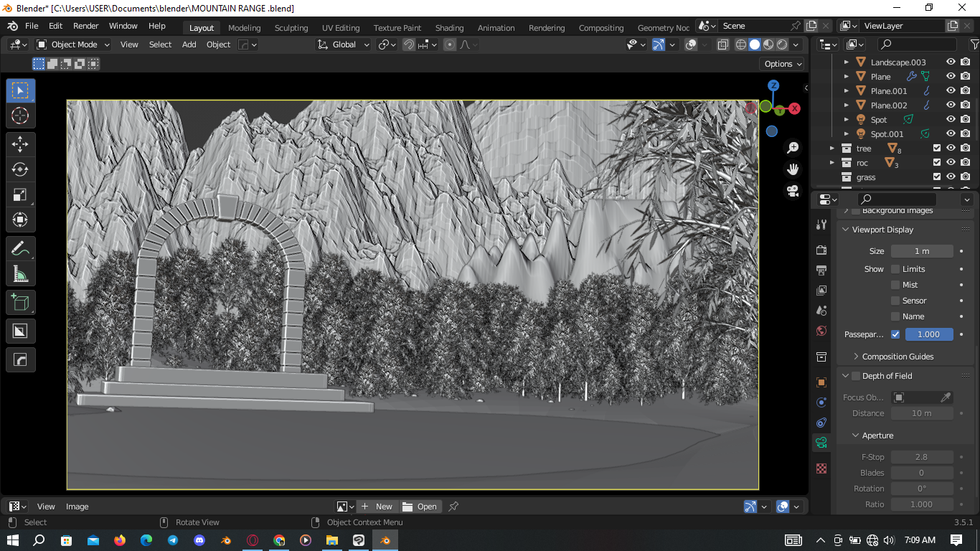Viewport: 980px width, 551px height.
Task: Uncheck the tree collection checkbox
Action: point(936,149)
